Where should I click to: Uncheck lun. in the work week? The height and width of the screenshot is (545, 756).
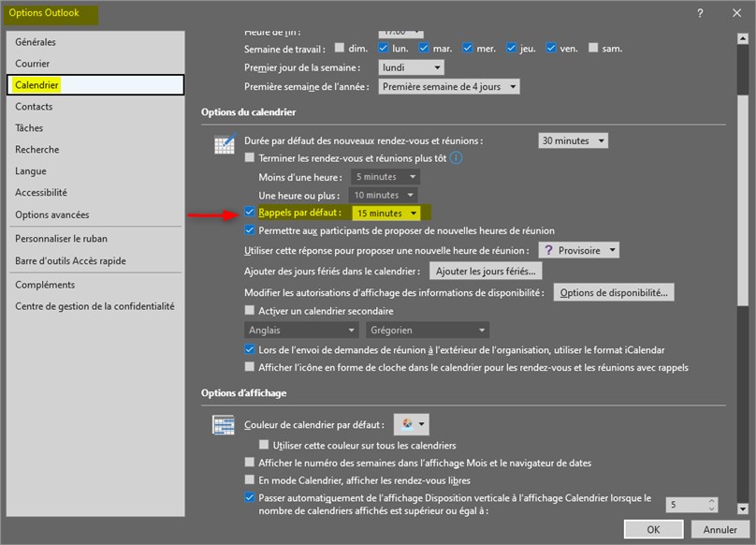point(384,48)
